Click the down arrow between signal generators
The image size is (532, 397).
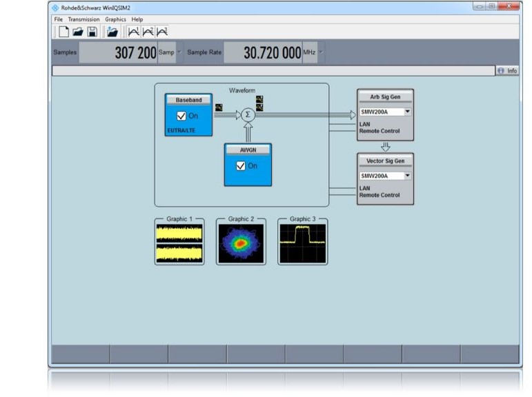coord(386,147)
